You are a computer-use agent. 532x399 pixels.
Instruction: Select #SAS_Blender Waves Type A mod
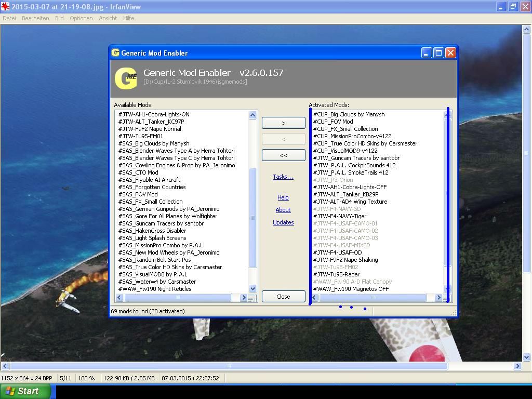[177, 151]
